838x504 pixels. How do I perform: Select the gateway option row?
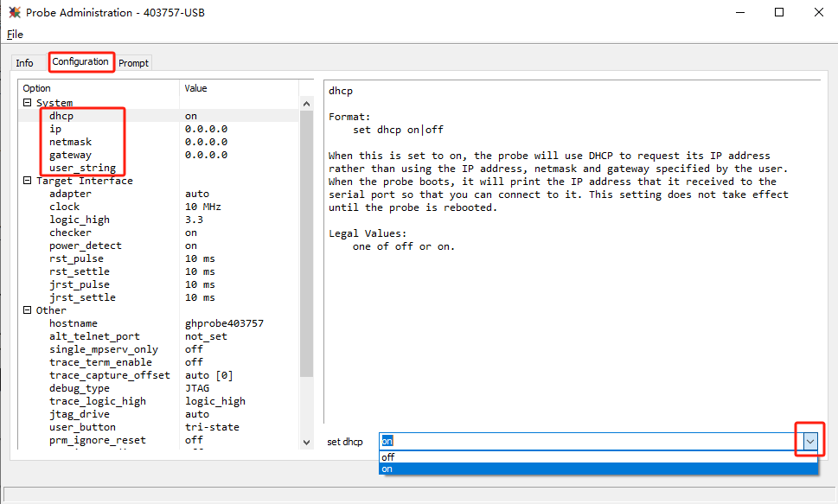click(x=70, y=155)
